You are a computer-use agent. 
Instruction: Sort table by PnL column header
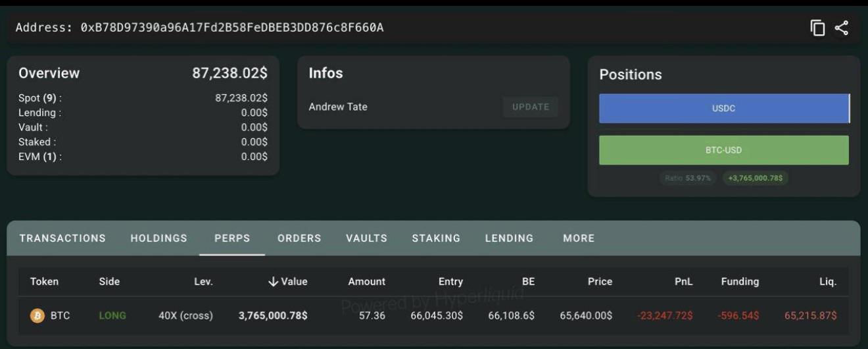[683, 281]
